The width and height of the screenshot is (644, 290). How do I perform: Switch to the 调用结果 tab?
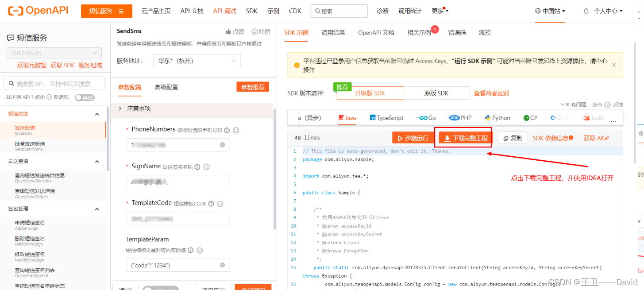pos(333,32)
